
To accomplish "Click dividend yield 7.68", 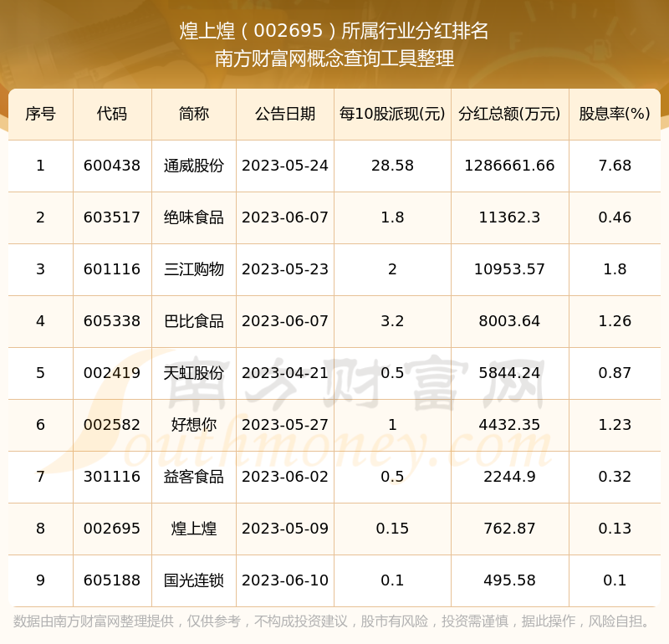I will (615, 166).
